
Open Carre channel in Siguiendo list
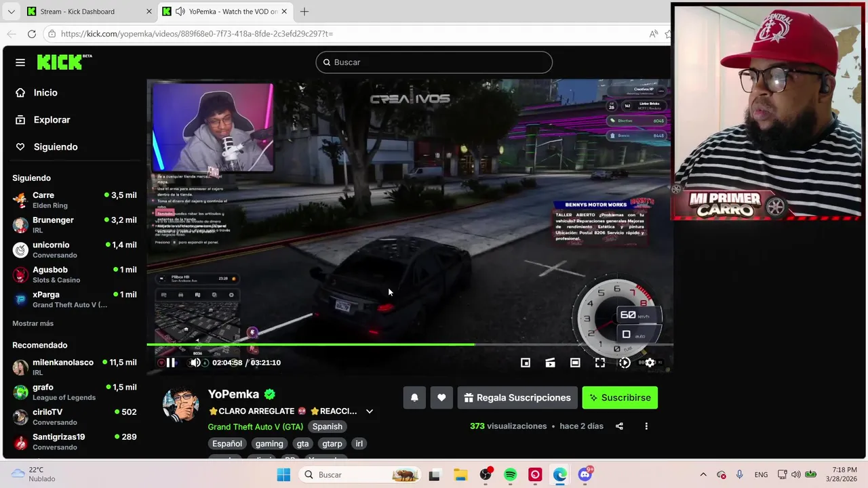point(75,200)
